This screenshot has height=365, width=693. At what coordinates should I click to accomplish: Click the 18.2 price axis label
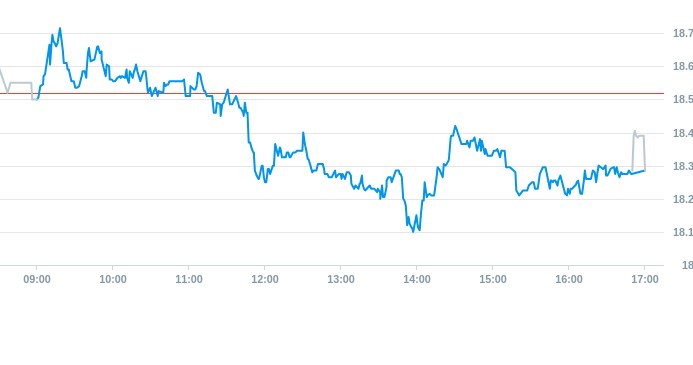point(683,199)
